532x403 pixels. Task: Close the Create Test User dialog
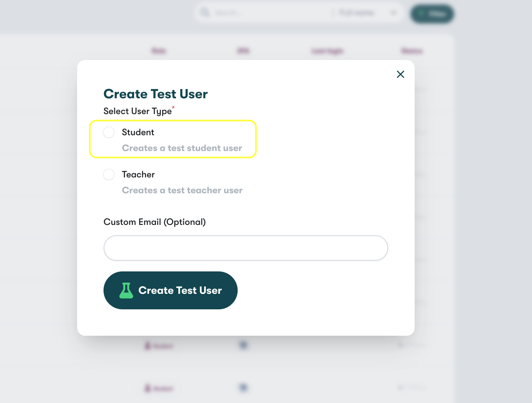click(x=400, y=74)
